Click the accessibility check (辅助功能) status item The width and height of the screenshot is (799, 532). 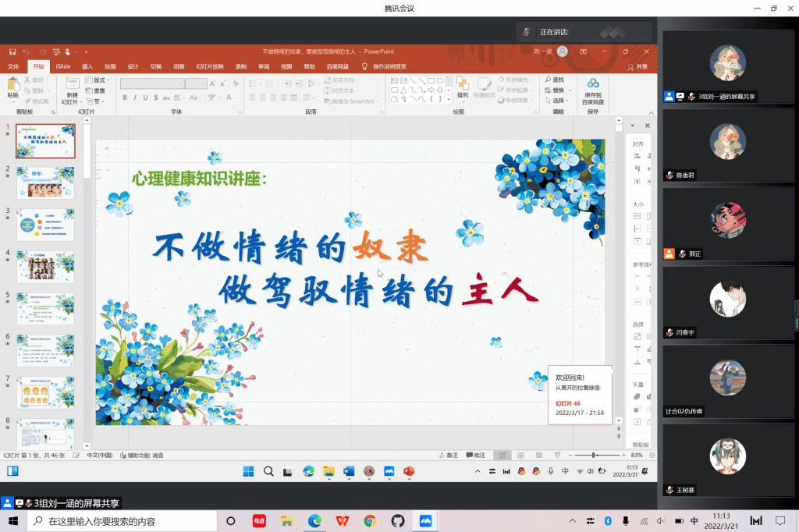(x=142, y=455)
